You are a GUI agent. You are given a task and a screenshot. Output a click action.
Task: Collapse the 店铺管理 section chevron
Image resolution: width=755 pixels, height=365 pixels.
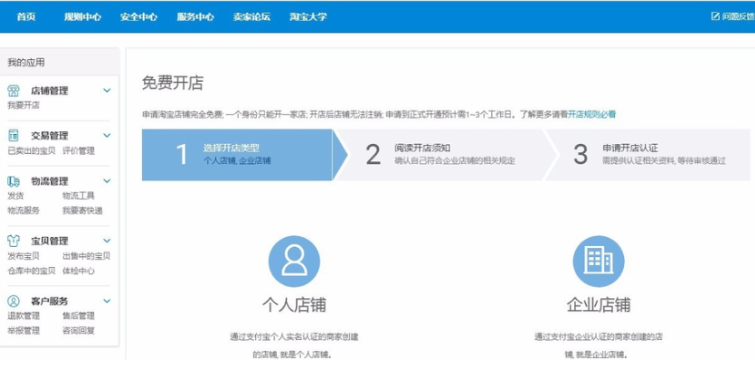[x=107, y=91]
